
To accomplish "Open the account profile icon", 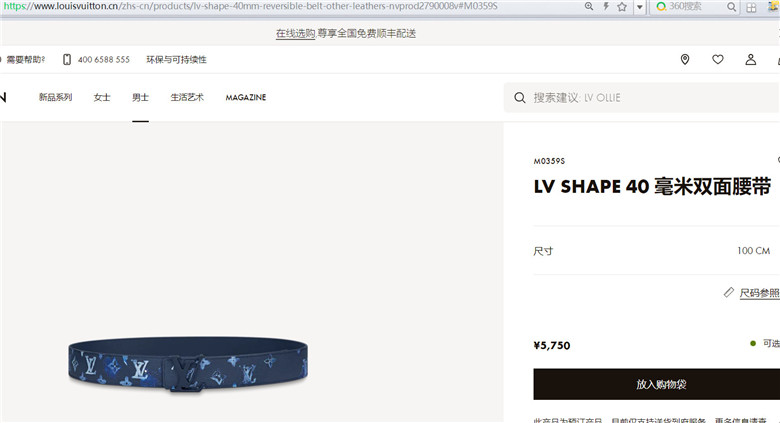I will point(751,60).
